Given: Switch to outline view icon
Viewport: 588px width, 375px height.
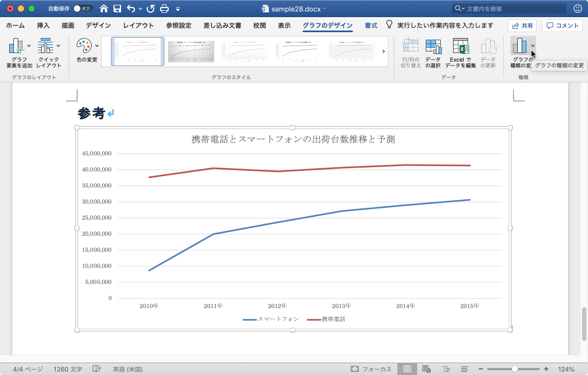Looking at the screenshot, I should click(446, 369).
